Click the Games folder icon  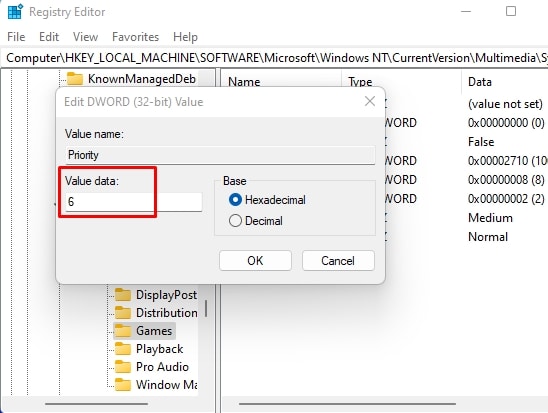coord(123,331)
